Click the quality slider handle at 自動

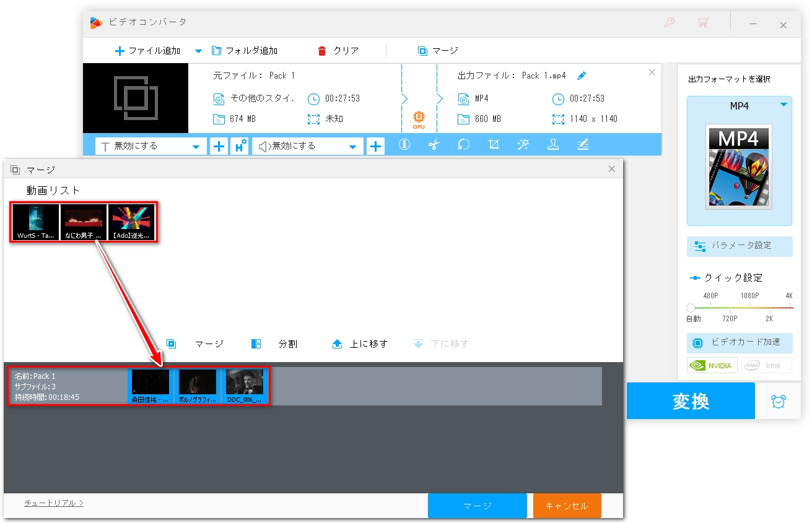pos(691,308)
